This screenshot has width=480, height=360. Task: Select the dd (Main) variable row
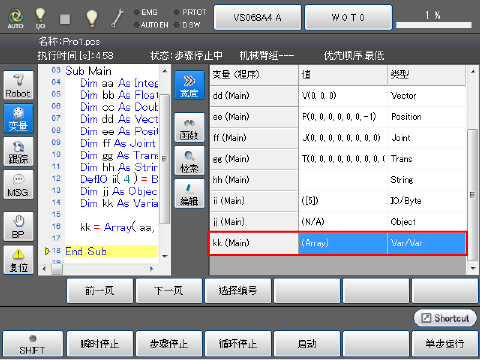(x=338, y=96)
